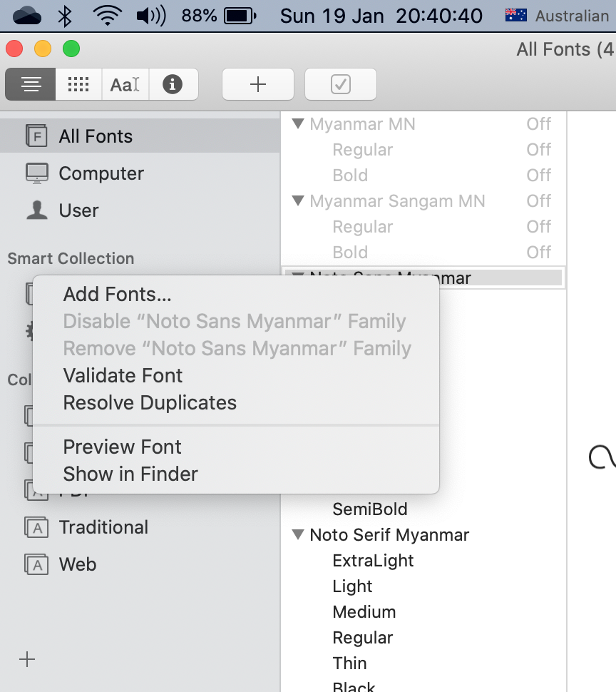This screenshot has height=692, width=616.
Task: Click the Wi-Fi status icon
Action: 108,16
